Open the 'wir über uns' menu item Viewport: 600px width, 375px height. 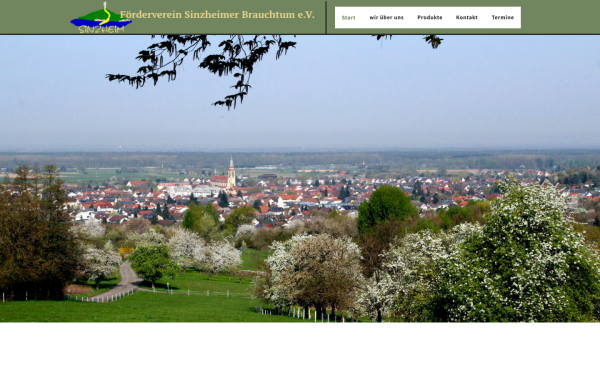tap(386, 18)
